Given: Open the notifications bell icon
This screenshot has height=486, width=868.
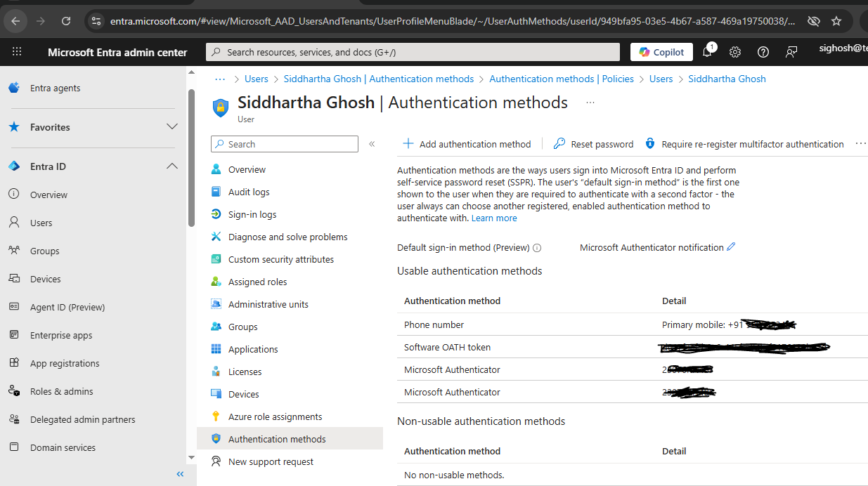Looking at the screenshot, I should [x=707, y=52].
